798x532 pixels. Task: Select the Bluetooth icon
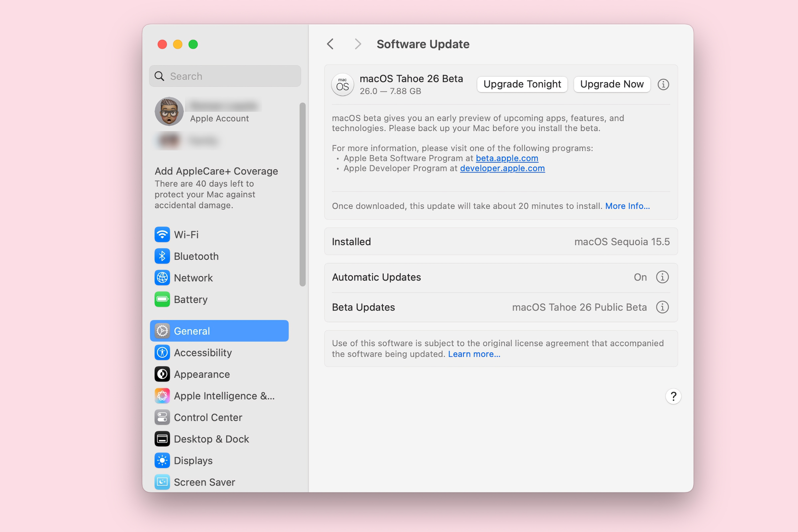point(162,256)
